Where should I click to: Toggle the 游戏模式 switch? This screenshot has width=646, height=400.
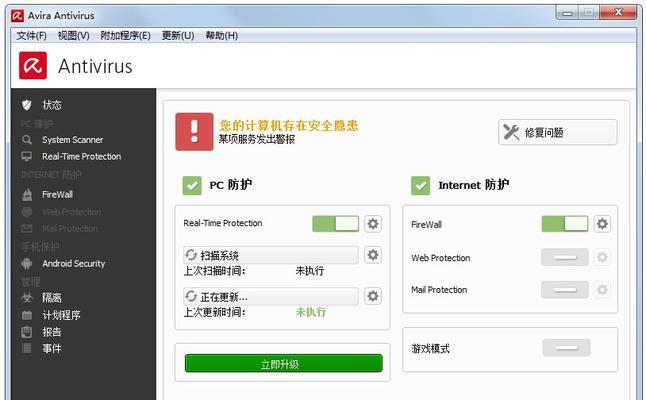[x=566, y=348]
